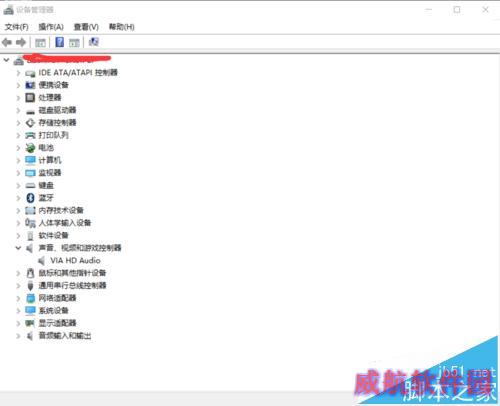
Task: Select the 监视器 display icon
Action: point(30,173)
